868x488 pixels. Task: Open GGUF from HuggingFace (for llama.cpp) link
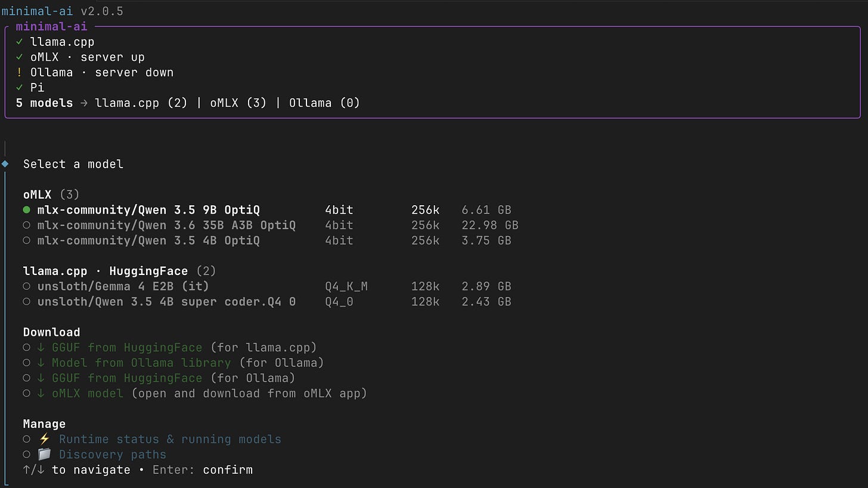click(x=127, y=347)
